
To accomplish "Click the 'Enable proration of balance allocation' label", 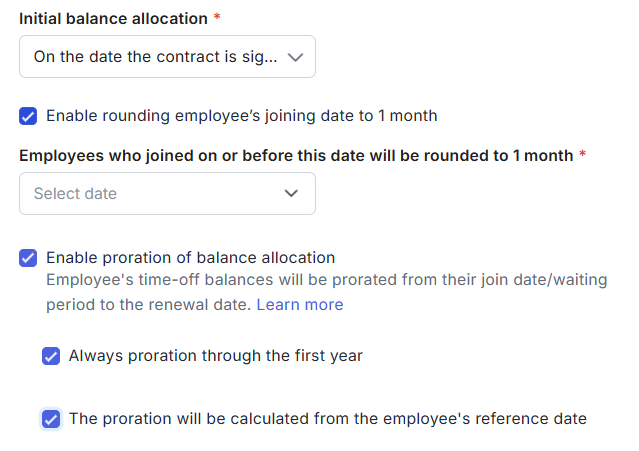I will (x=190, y=258).
